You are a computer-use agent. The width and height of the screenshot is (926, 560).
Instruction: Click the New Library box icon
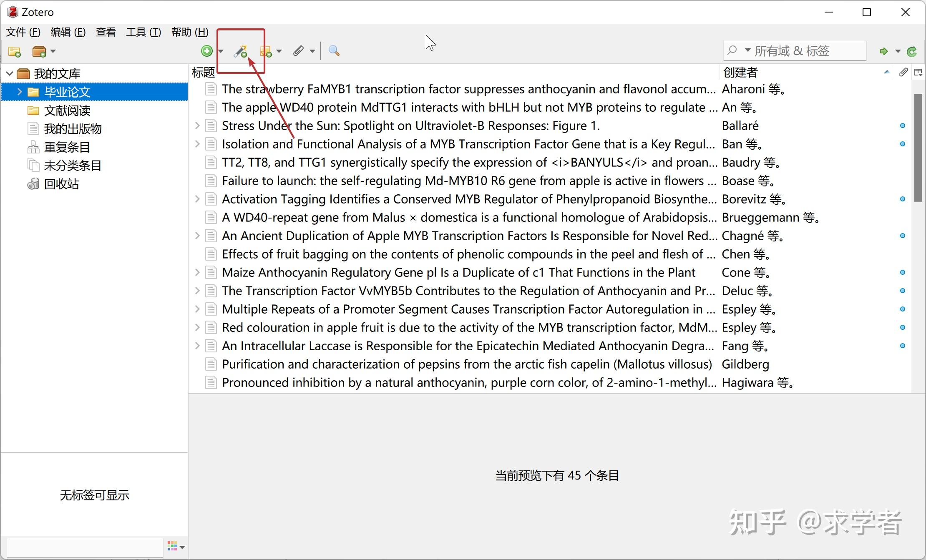(39, 51)
